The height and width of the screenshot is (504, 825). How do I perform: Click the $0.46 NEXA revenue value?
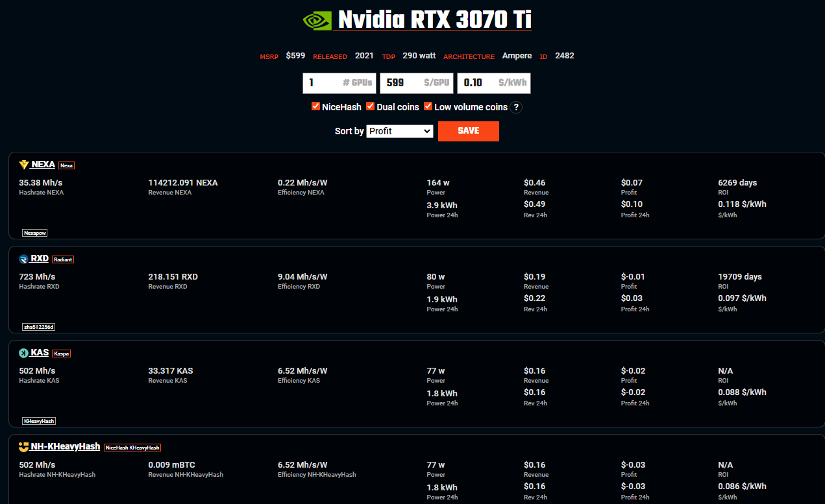coord(534,183)
